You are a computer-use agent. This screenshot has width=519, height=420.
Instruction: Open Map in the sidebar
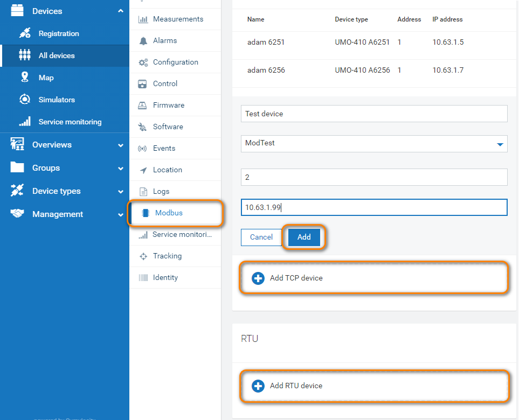(x=65, y=78)
